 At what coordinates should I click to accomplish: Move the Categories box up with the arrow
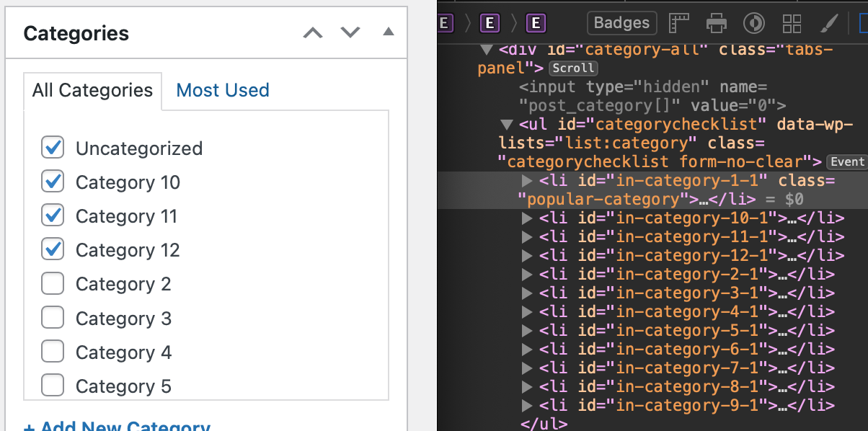(312, 32)
